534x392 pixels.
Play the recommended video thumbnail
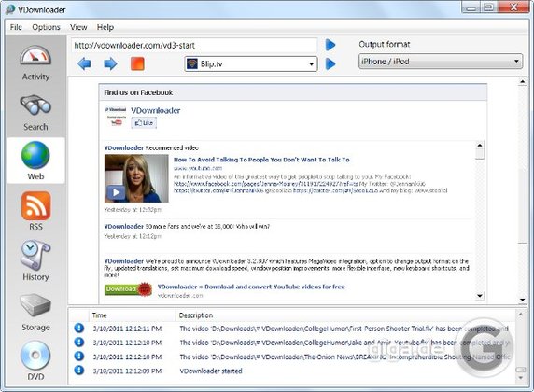[136, 178]
